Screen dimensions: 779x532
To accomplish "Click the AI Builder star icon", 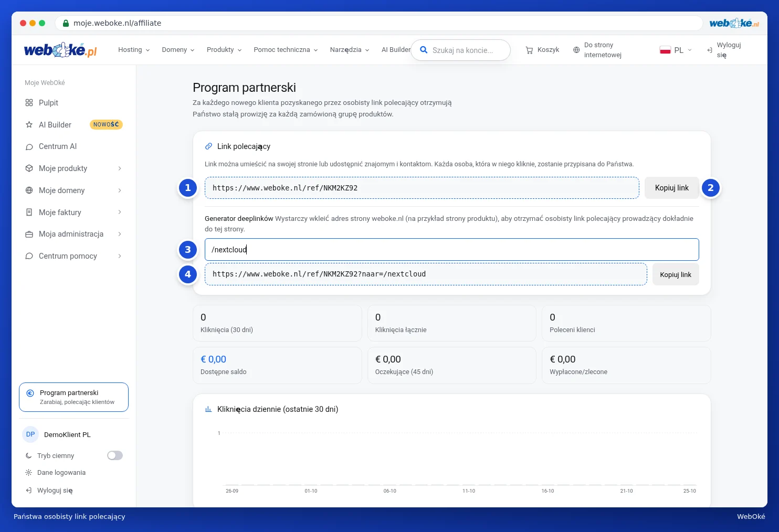I will [x=29, y=125].
